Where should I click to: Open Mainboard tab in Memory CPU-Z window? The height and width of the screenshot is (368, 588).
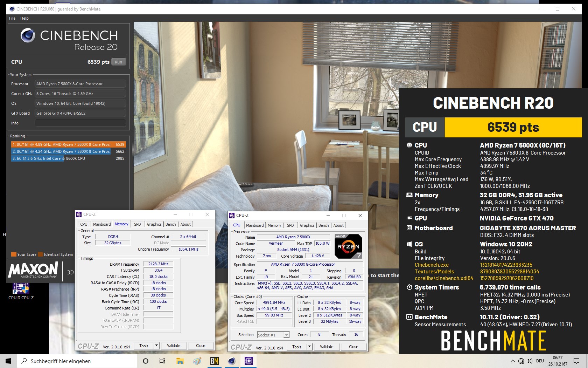coord(102,224)
